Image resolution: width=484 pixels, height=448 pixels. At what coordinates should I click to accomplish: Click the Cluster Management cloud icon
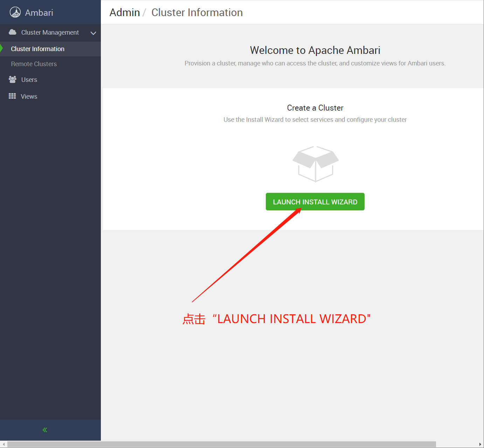tap(13, 32)
